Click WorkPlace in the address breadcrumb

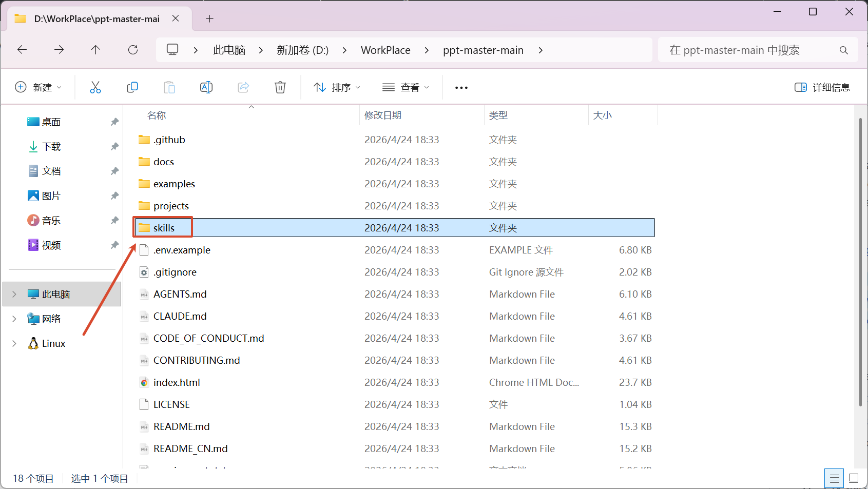pyautogui.click(x=385, y=50)
